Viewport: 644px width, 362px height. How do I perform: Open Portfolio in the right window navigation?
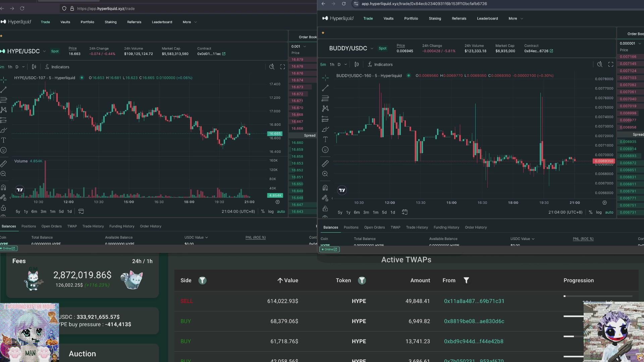(411, 18)
